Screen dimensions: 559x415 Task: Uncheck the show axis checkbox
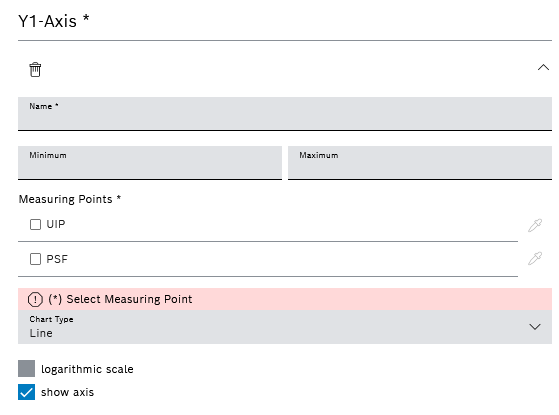(26, 392)
